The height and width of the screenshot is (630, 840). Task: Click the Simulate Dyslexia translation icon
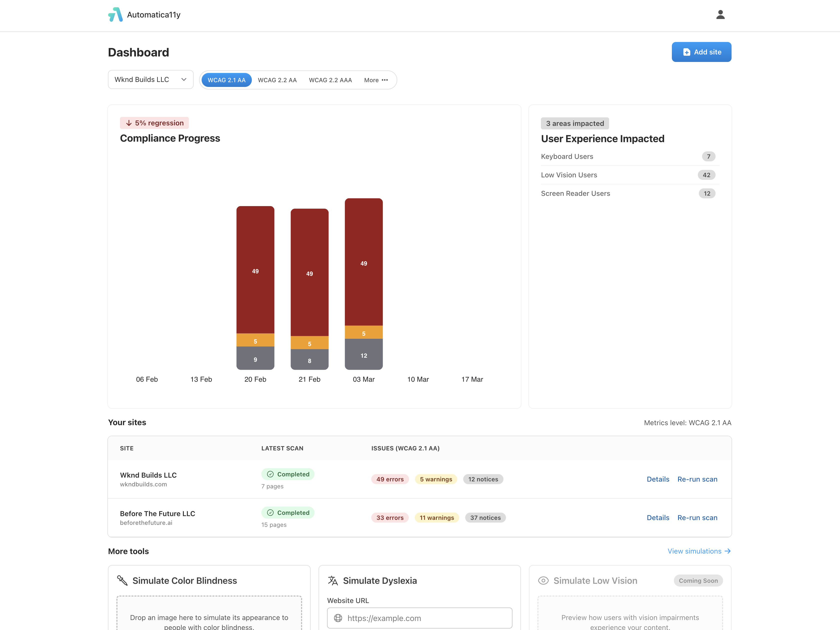pos(333,580)
